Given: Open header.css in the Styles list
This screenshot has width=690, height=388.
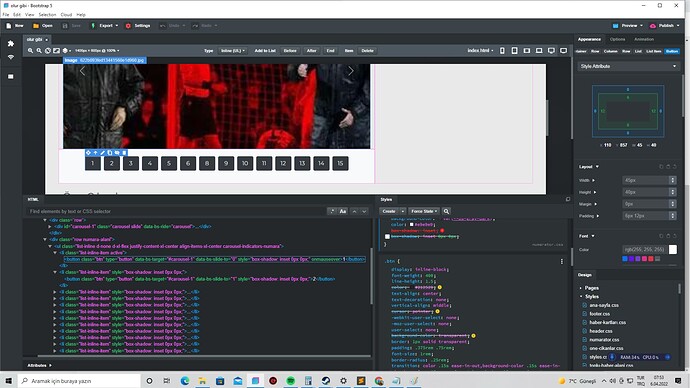Looking at the screenshot, I should point(601,331).
